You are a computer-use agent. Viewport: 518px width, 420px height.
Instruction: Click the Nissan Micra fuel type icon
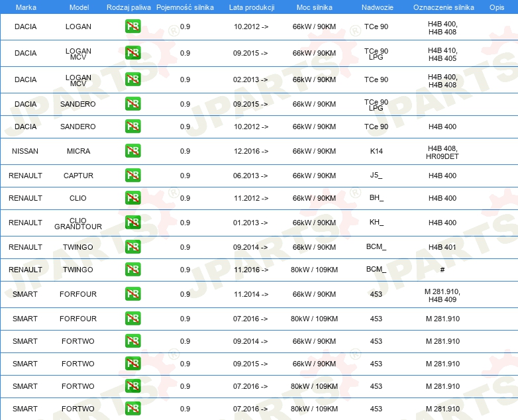132,150
